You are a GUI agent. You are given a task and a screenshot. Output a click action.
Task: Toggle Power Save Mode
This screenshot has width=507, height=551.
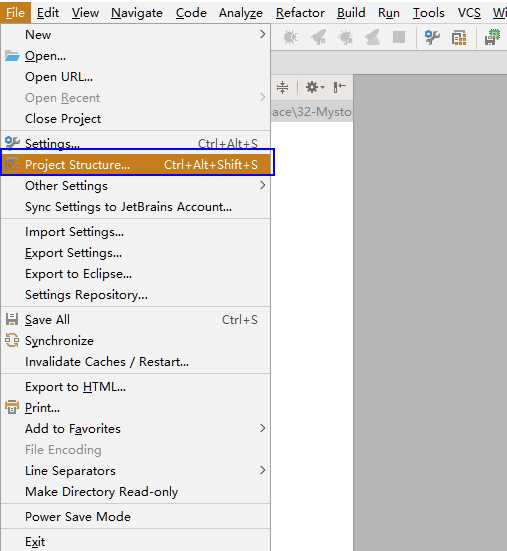tap(135, 517)
